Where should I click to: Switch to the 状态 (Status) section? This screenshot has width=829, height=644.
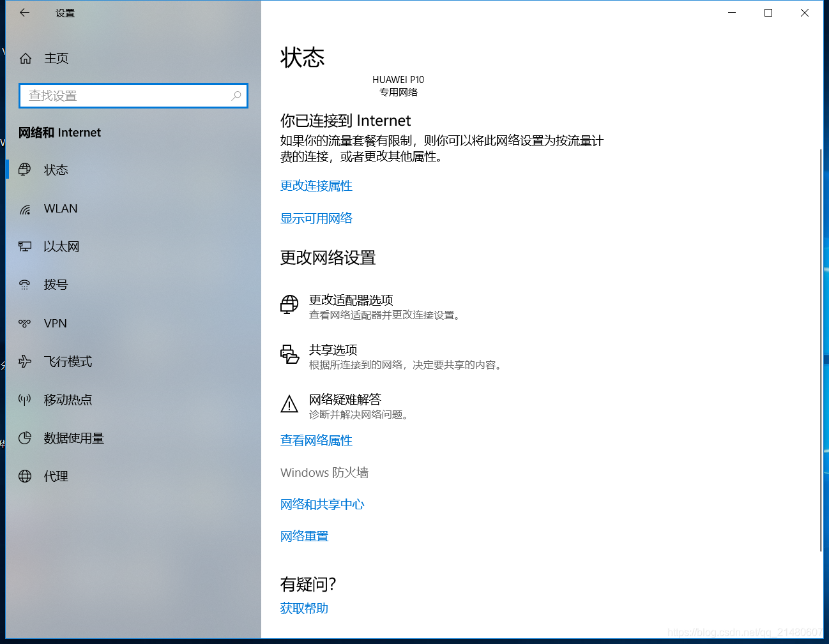click(56, 169)
